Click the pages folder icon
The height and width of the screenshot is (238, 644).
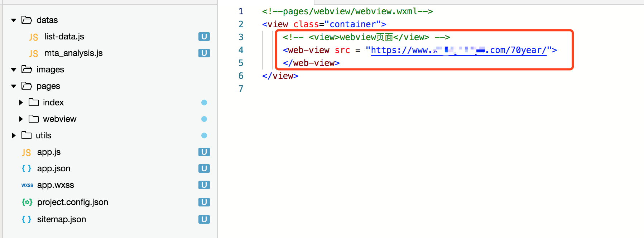[27, 86]
